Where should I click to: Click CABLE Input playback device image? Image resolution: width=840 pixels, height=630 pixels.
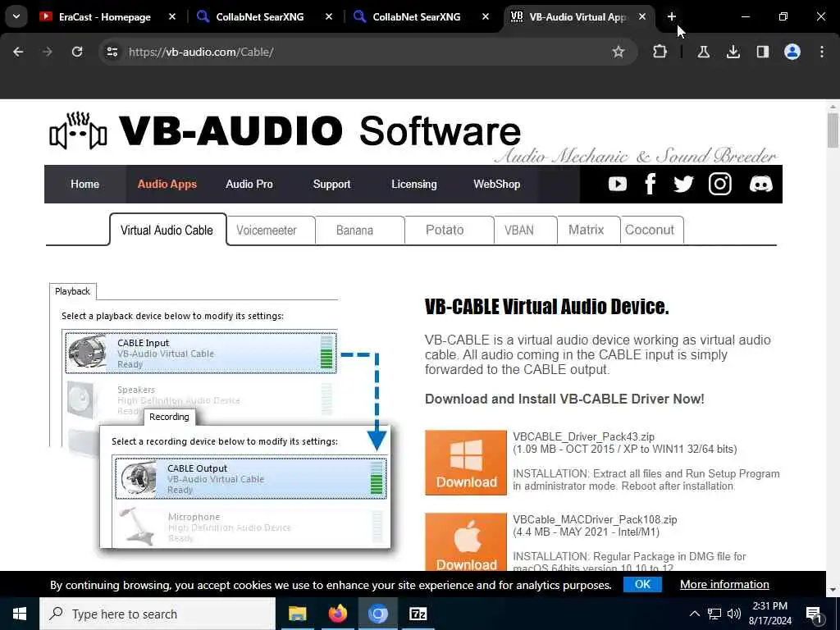pos(87,353)
